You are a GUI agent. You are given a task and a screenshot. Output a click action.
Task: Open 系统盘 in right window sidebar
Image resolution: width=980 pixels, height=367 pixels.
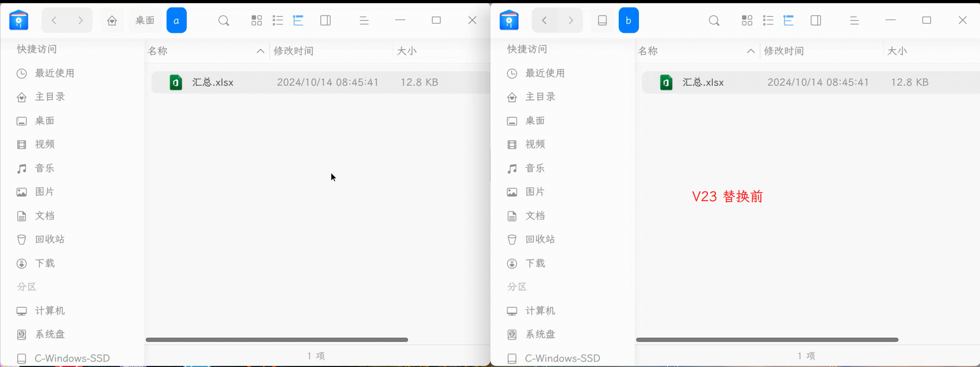540,334
